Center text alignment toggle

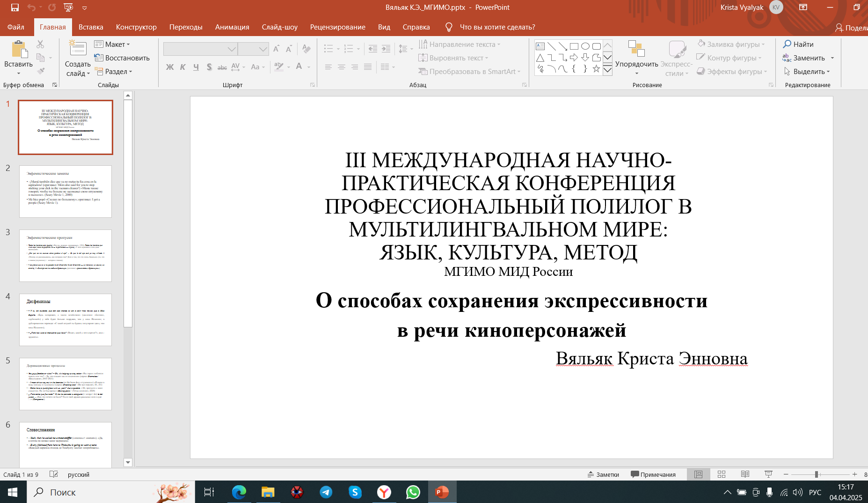pos(342,67)
